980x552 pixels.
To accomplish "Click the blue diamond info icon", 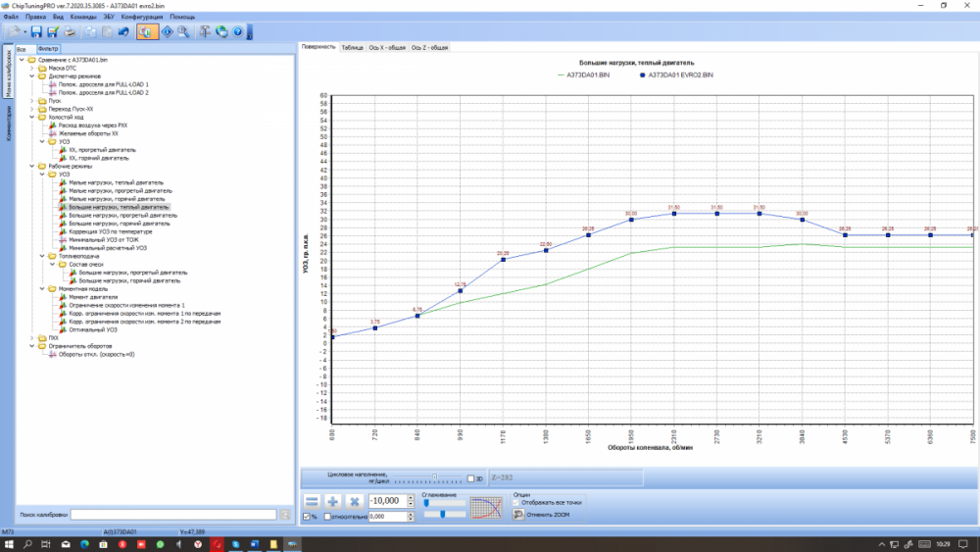I will [167, 32].
